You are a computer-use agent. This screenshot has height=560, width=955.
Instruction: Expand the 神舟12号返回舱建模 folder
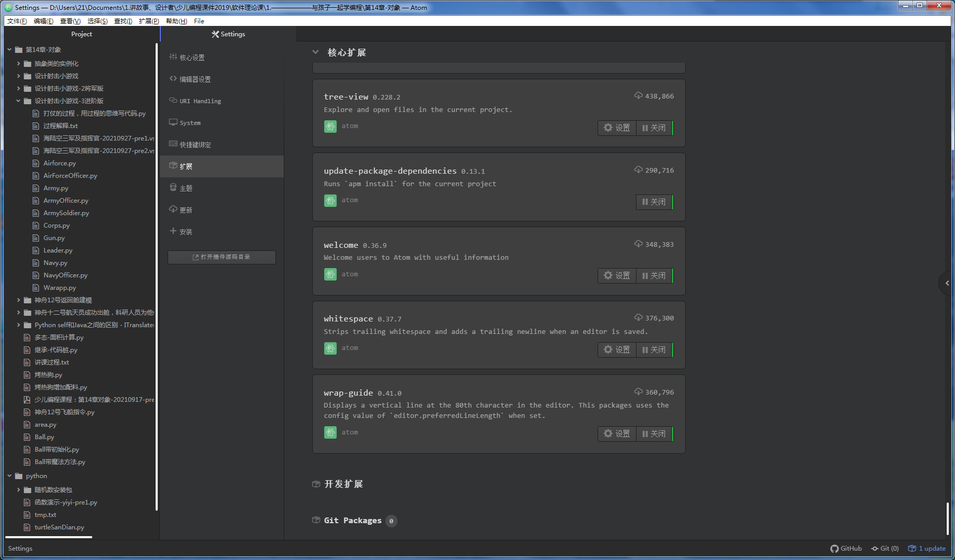(19, 300)
